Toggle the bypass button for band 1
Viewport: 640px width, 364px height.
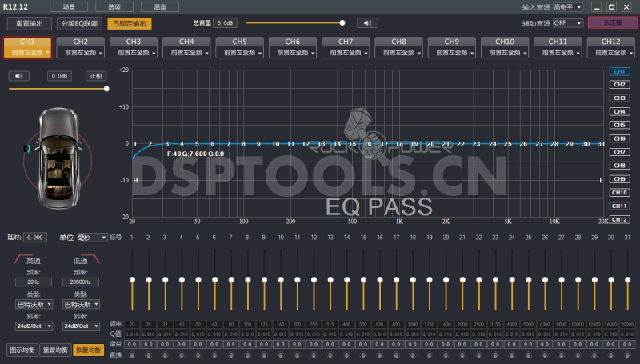coord(132,354)
